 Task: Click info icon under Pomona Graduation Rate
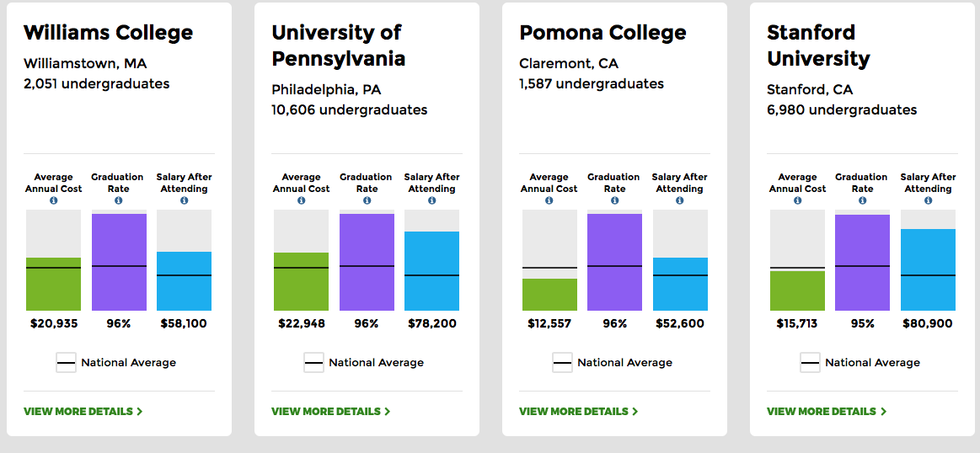[x=614, y=200]
